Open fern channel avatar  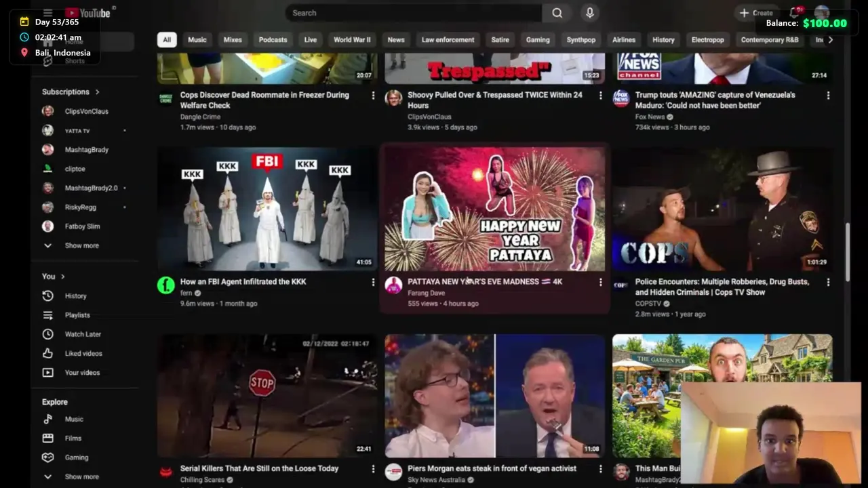[166, 285]
